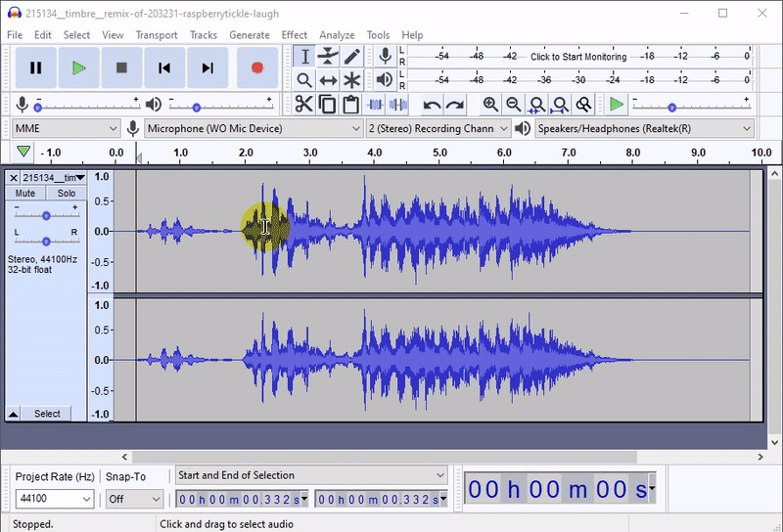Click the Record button

[x=257, y=67]
